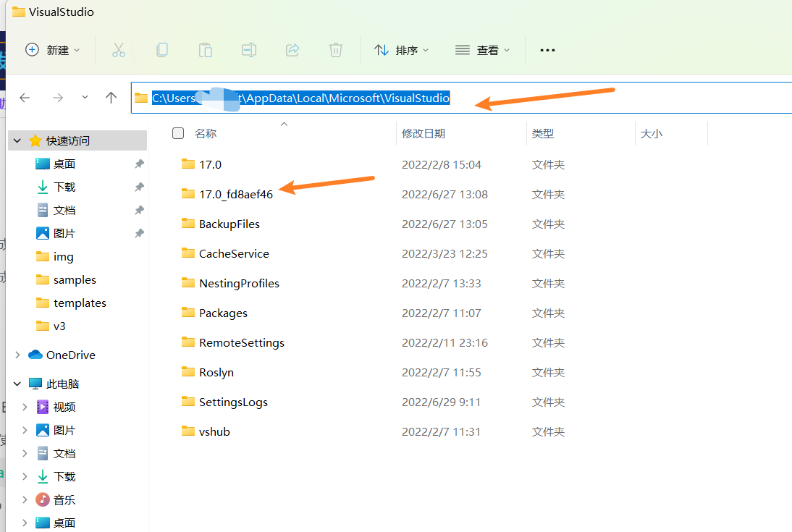The width and height of the screenshot is (792, 532).
Task: Click the Paste clipboard icon
Action: pyautogui.click(x=206, y=50)
